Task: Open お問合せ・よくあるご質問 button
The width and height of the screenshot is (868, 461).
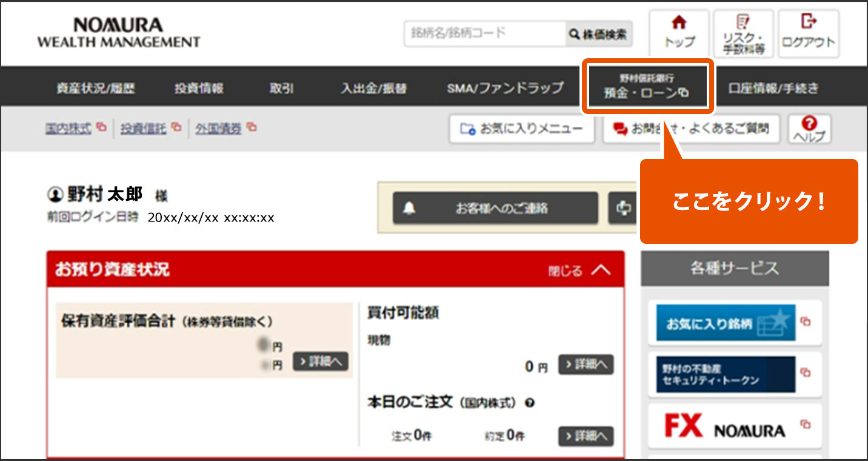Action: pyautogui.click(x=691, y=129)
